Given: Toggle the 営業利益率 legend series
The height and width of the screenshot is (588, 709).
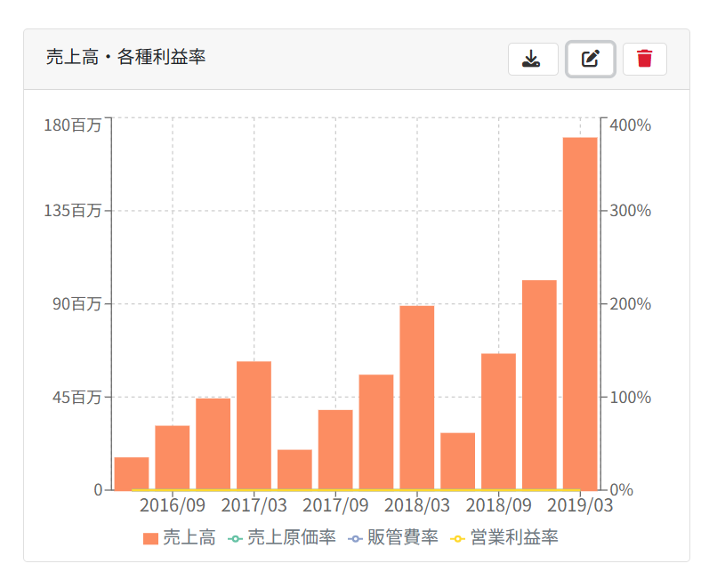Looking at the screenshot, I should [504, 538].
